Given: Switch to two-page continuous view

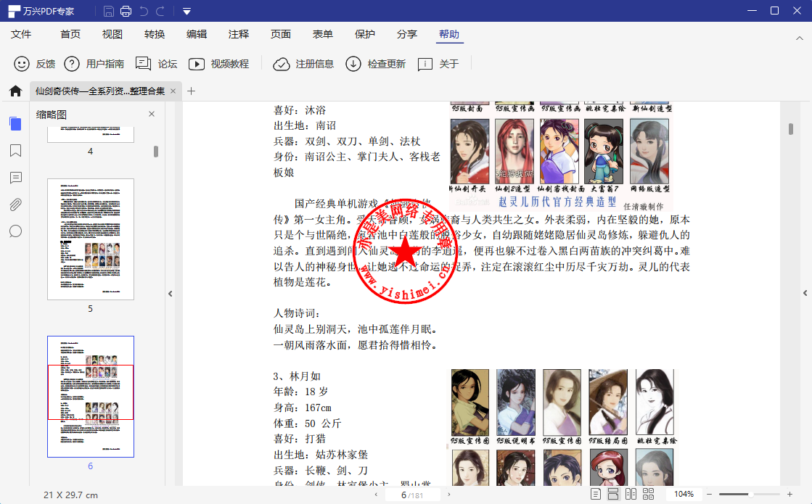Looking at the screenshot, I should click(x=648, y=494).
